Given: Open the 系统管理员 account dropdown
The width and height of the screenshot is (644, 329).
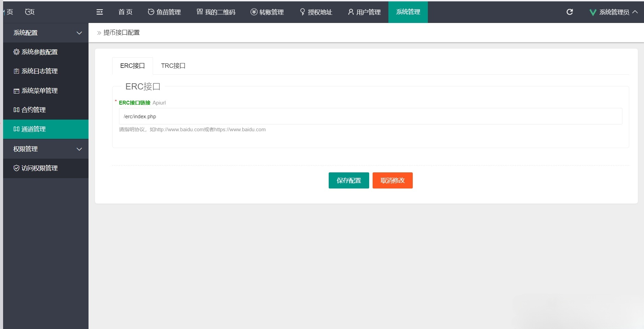Looking at the screenshot, I should 614,12.
